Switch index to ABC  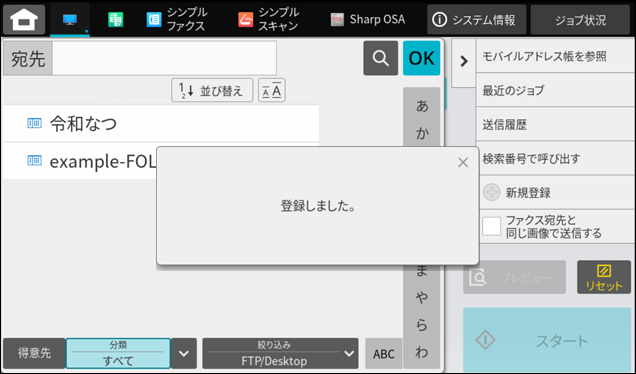pos(384,353)
